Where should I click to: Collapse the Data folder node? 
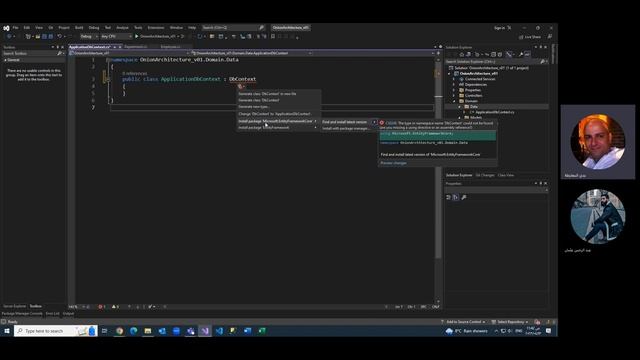459,107
